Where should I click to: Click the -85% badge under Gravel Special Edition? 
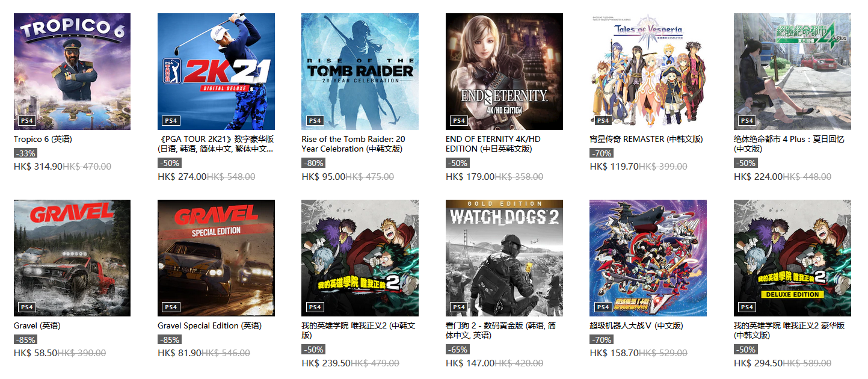[170, 340]
